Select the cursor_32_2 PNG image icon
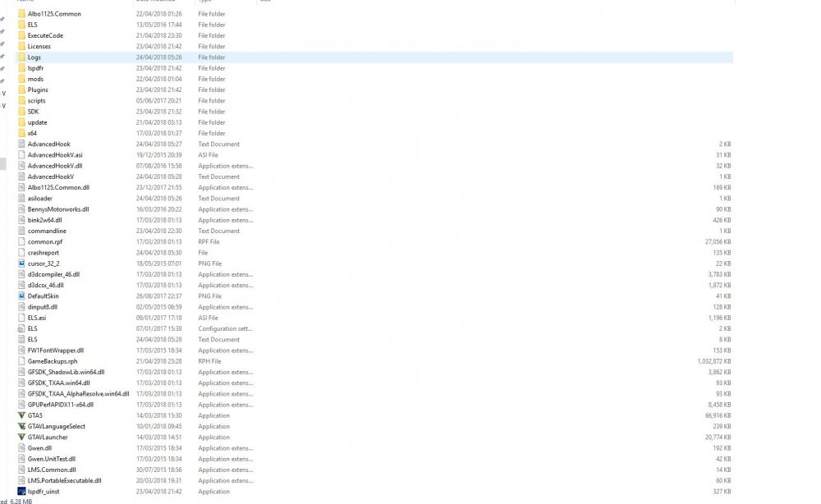The image size is (821, 504). pyautogui.click(x=21, y=263)
